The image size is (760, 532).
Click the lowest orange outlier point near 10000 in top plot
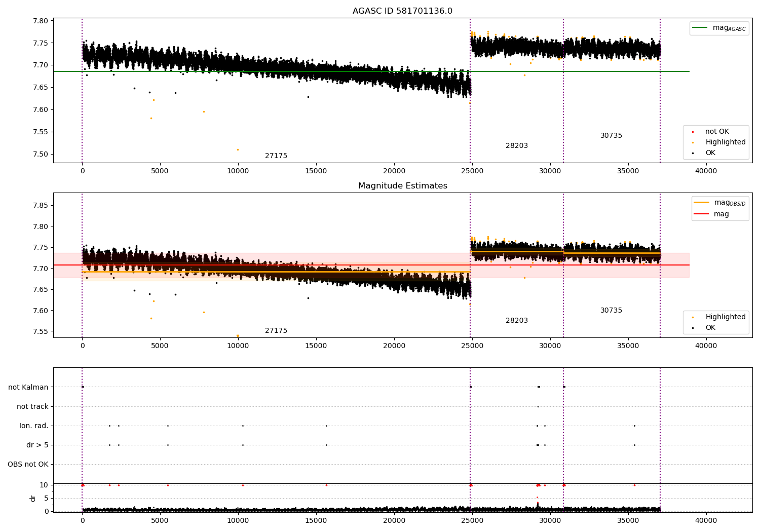(x=238, y=149)
